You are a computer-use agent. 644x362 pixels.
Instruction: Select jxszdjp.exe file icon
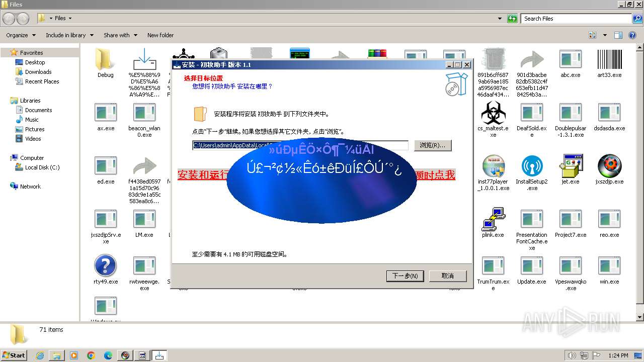coord(609,166)
